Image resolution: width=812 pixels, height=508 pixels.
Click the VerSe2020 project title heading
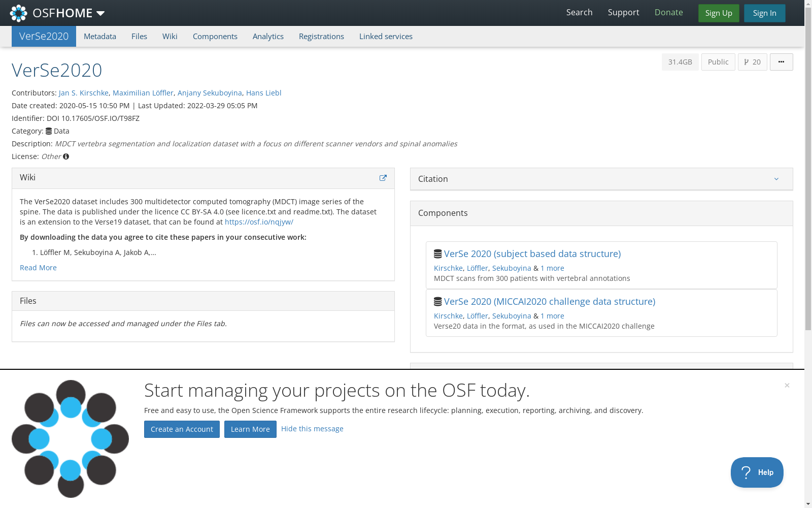click(57, 70)
